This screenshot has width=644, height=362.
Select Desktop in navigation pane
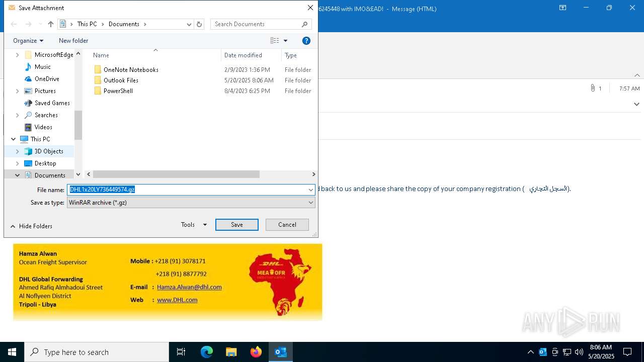[x=40, y=163]
